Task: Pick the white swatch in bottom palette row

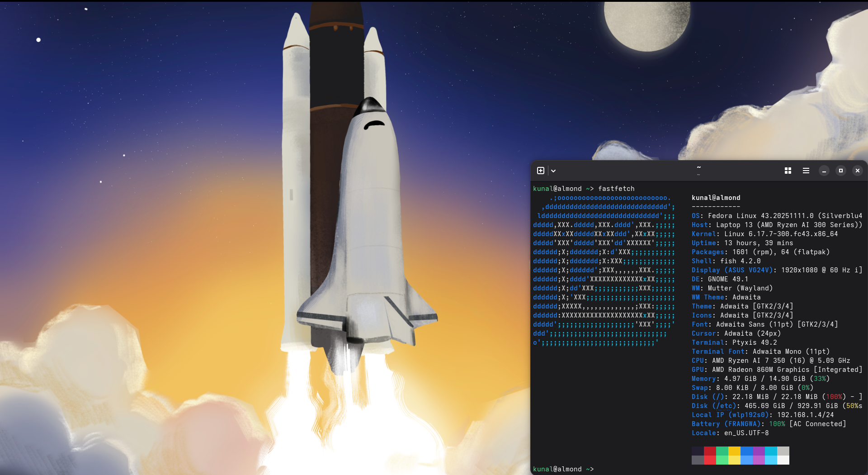Action: click(783, 460)
